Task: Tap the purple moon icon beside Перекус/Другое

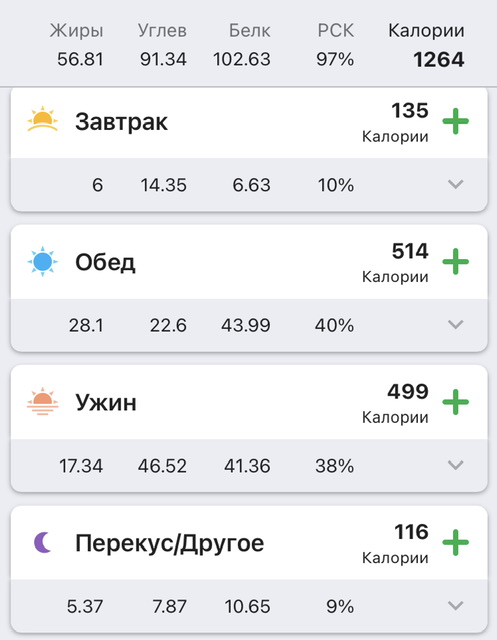Action: point(42,542)
